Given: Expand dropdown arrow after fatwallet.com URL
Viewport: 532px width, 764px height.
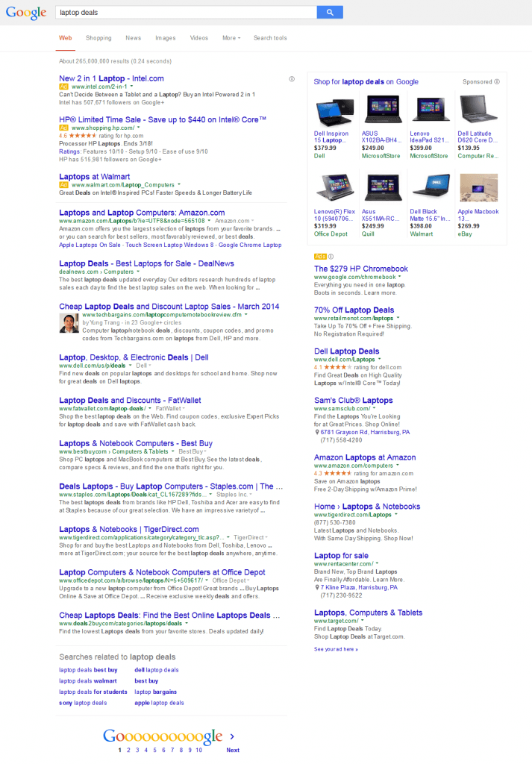Looking at the screenshot, I should [x=150, y=408].
